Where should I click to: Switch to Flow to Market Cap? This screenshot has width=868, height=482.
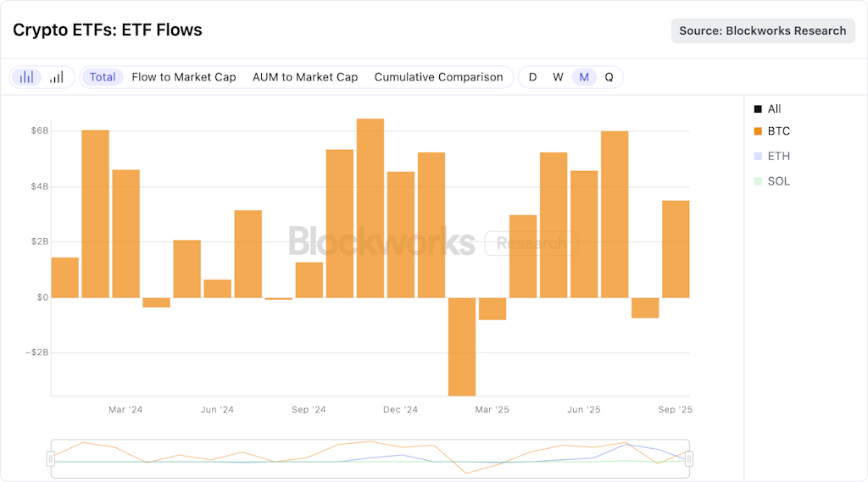pyautogui.click(x=183, y=77)
